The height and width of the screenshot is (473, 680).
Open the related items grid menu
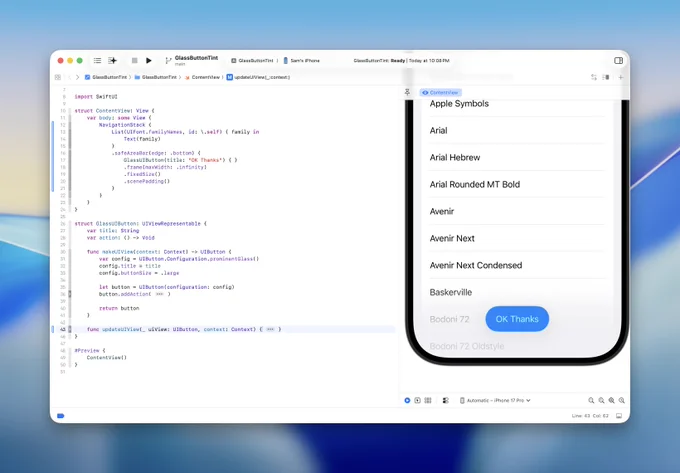(x=58, y=77)
